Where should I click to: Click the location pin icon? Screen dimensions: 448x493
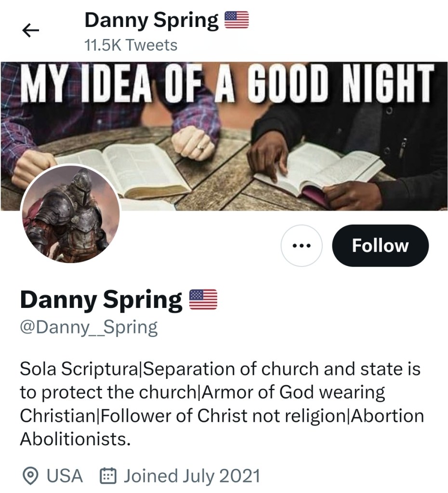(x=31, y=476)
